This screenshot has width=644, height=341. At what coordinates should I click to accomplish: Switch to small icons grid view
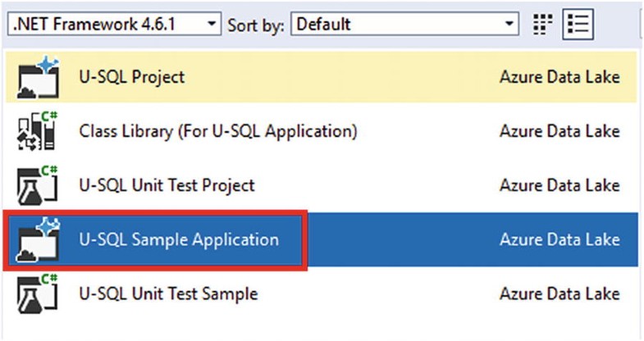pos(542,25)
